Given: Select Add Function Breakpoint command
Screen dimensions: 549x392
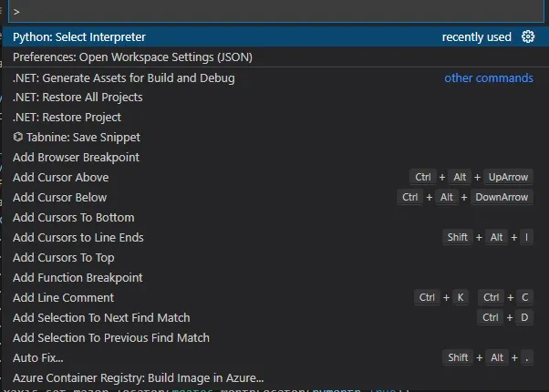Looking at the screenshot, I should coord(78,278).
